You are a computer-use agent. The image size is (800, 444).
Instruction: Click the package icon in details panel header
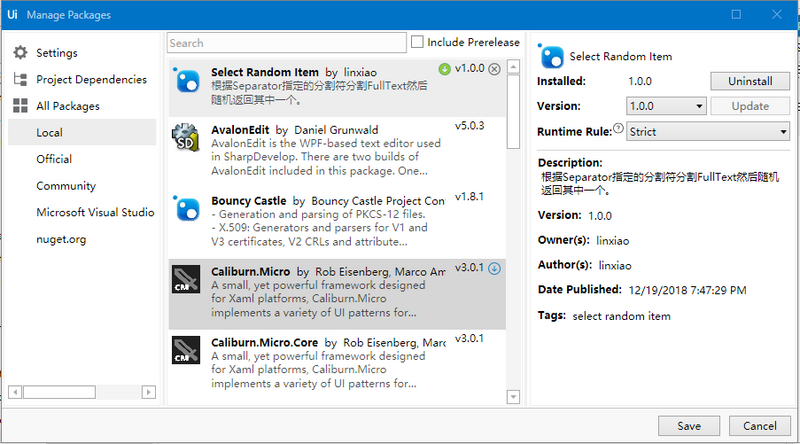coord(551,56)
